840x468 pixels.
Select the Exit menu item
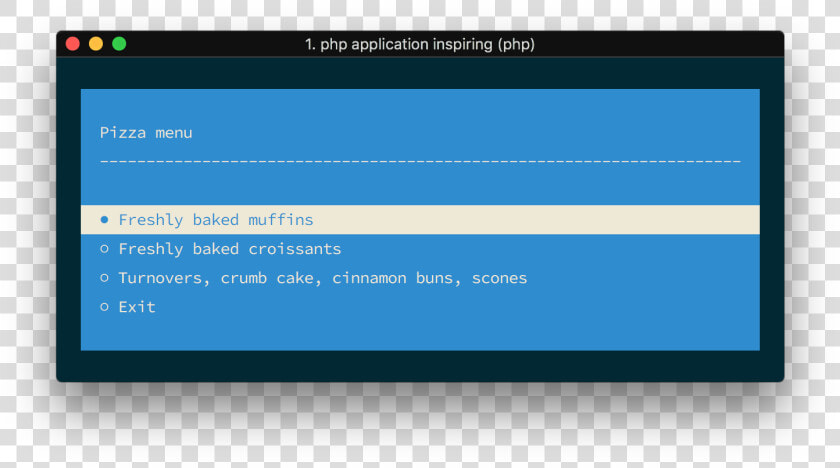pyautogui.click(x=420, y=307)
